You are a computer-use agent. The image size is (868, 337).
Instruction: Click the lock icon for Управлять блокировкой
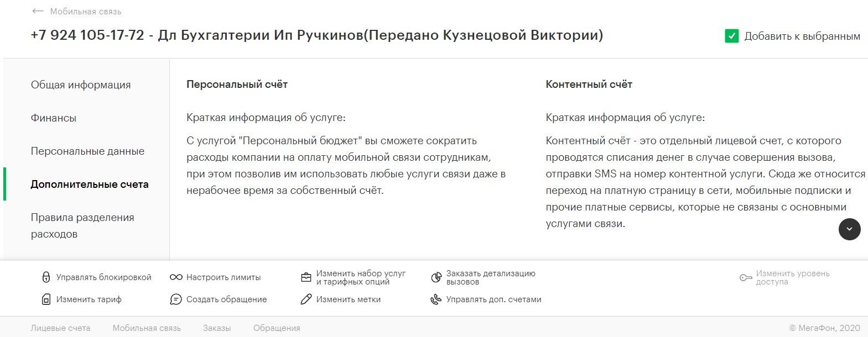(46, 277)
